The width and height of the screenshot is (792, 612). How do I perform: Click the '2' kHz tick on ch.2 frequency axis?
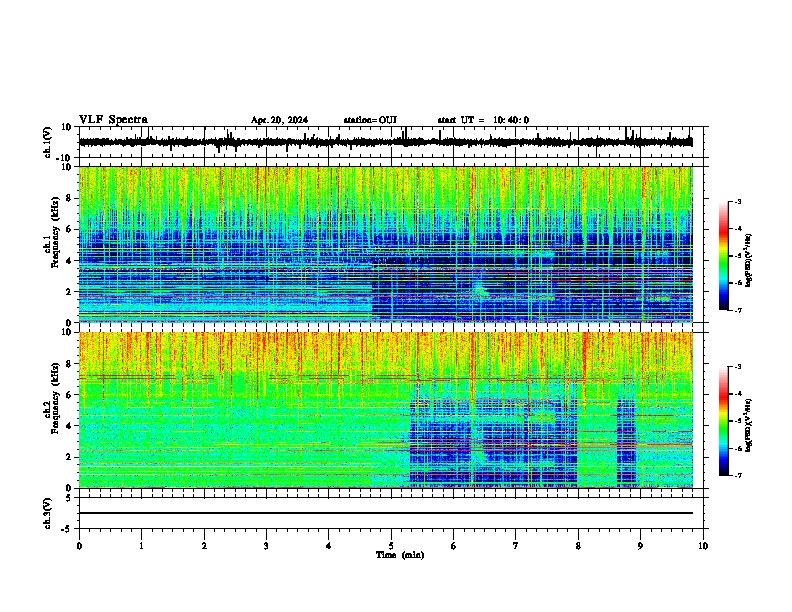coord(69,457)
